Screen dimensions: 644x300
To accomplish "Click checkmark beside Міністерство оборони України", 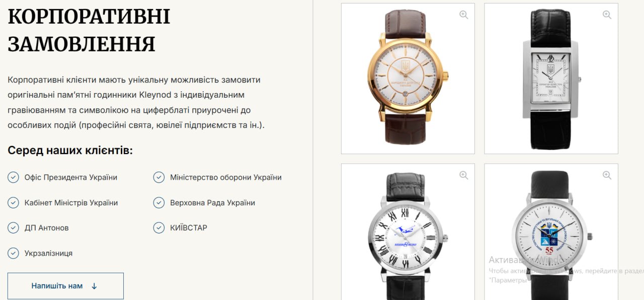I will [x=159, y=177].
